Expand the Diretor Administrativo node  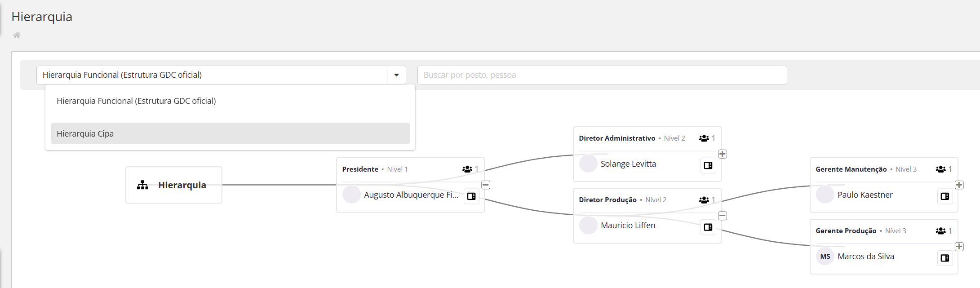click(x=723, y=154)
